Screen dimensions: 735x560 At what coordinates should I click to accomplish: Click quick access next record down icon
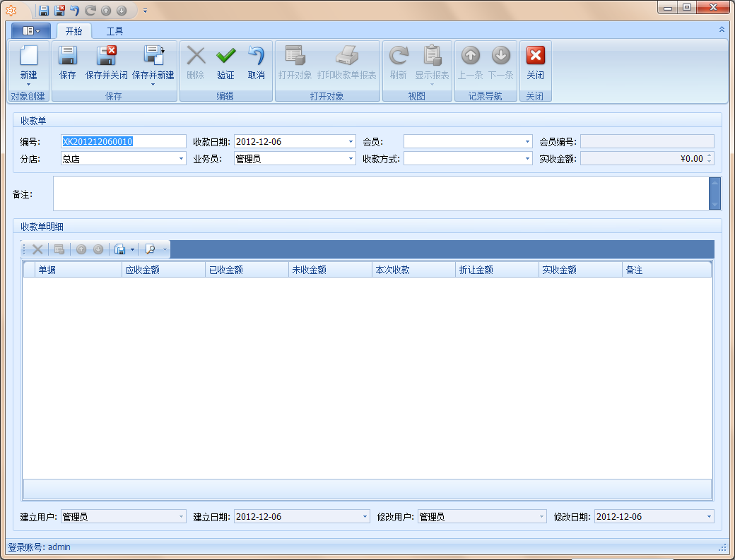tap(122, 11)
